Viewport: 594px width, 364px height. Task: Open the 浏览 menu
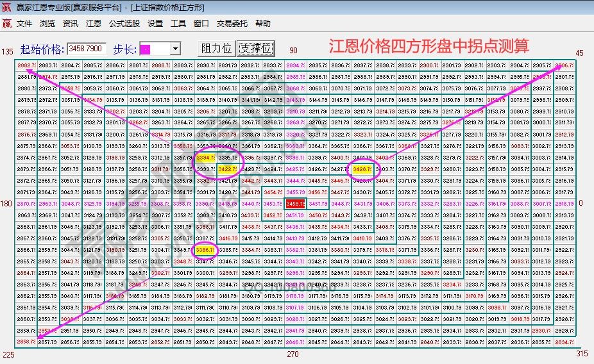click(x=47, y=24)
